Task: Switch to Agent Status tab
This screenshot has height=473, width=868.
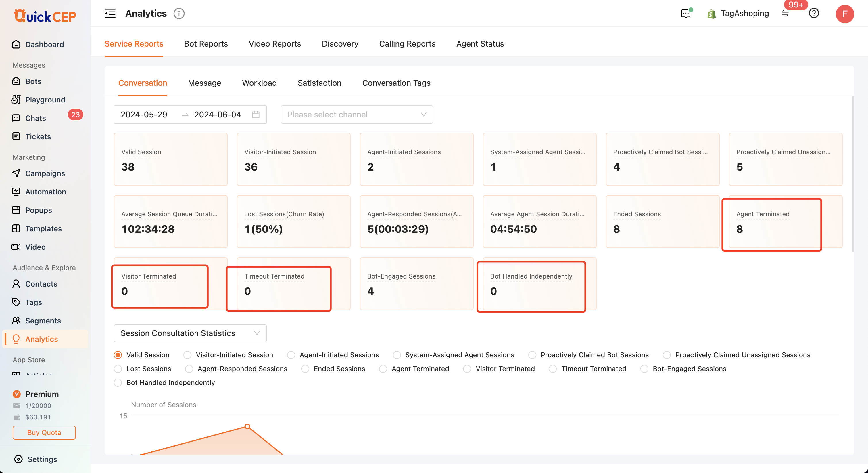Action: [x=480, y=44]
